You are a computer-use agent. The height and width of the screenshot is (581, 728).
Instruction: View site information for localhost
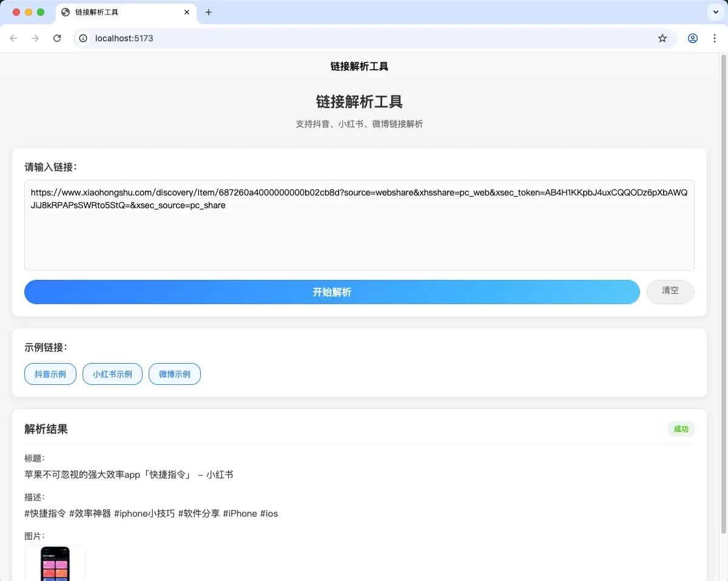pos(84,38)
